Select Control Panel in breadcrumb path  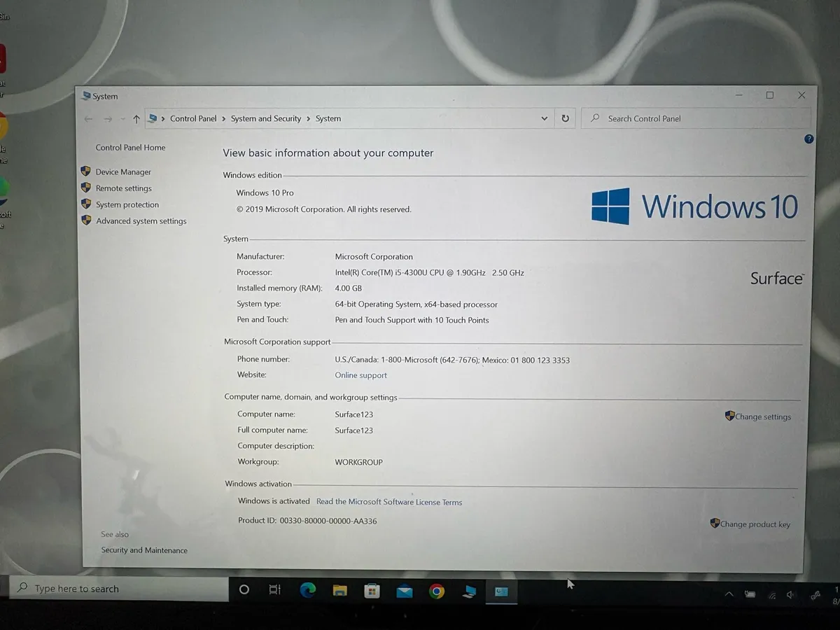click(x=193, y=119)
